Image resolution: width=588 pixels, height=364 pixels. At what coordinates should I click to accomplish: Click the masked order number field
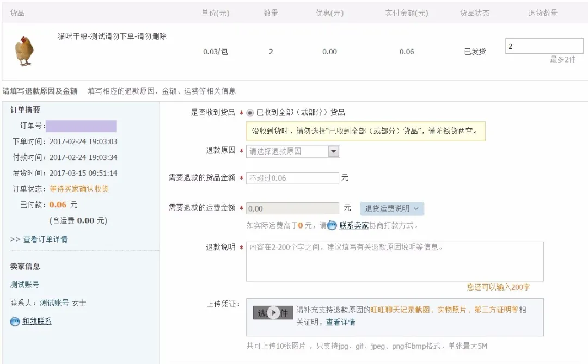pyautogui.click(x=81, y=126)
